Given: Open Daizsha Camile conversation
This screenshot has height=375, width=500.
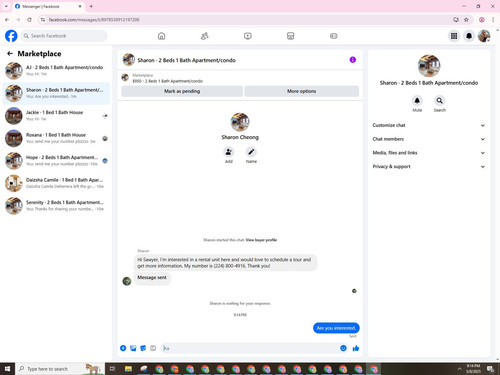Looking at the screenshot, I should (x=56, y=183).
